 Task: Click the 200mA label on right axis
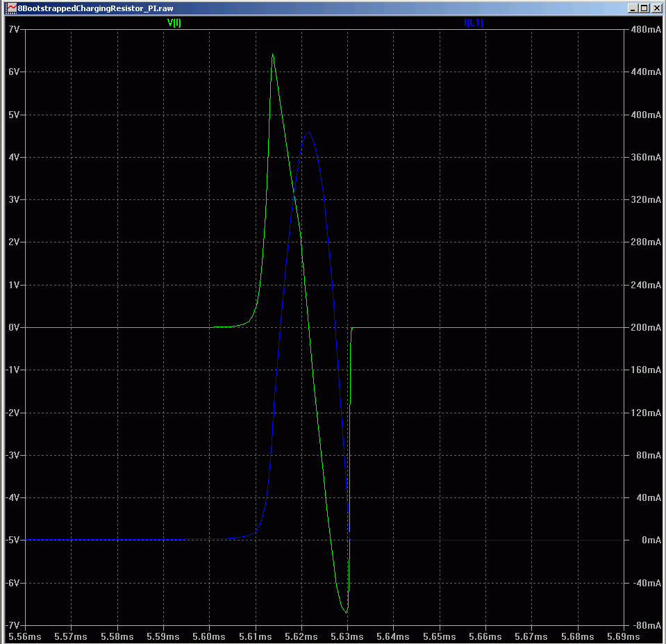644,327
